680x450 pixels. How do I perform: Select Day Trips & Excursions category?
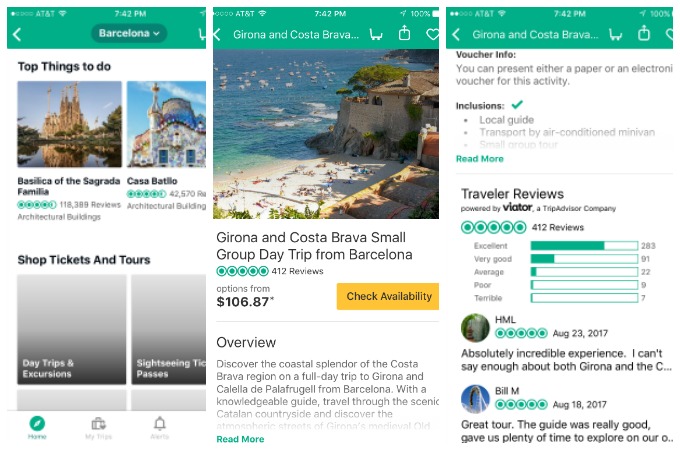coord(72,329)
